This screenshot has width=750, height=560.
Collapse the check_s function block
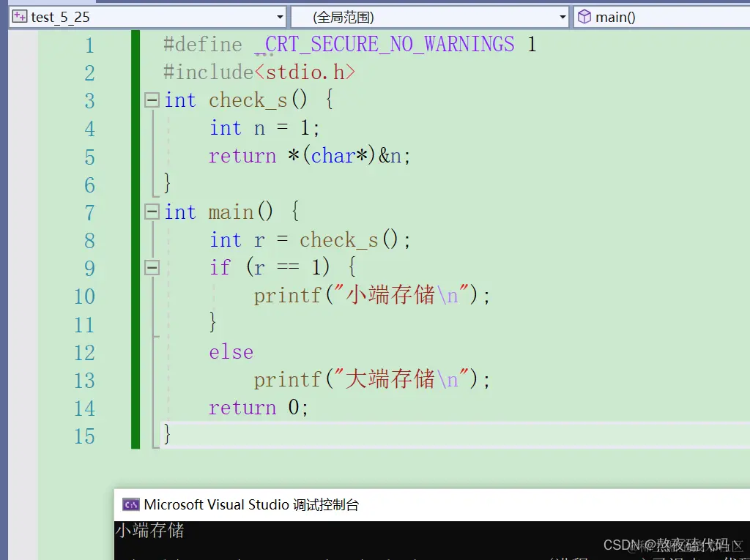[152, 100]
